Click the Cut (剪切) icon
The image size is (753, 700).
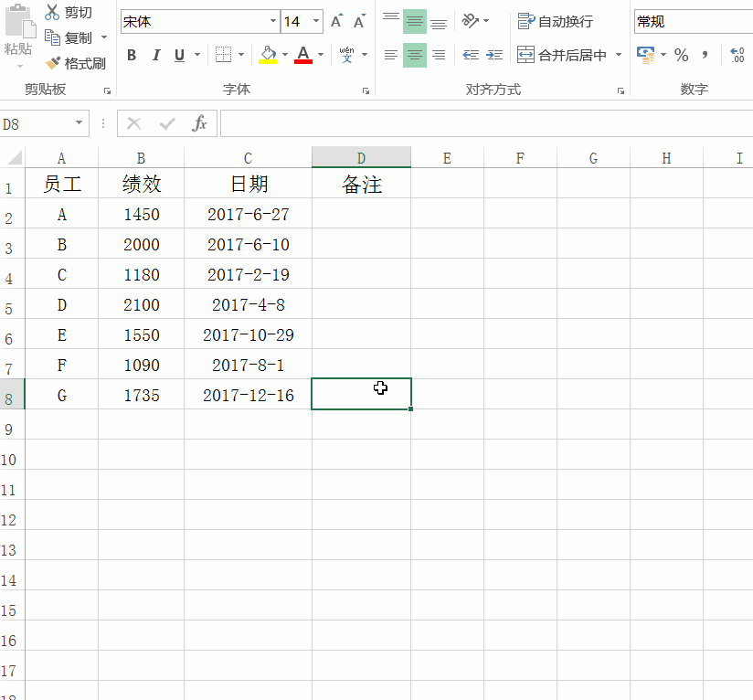55,12
